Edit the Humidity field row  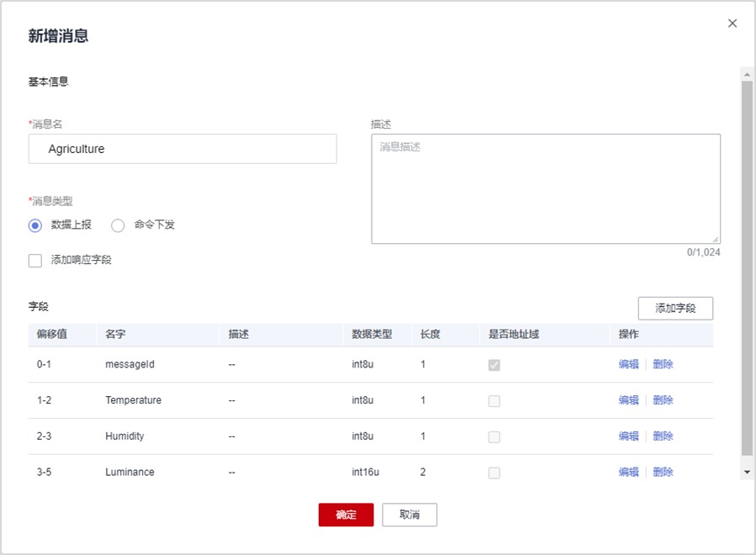tap(628, 436)
